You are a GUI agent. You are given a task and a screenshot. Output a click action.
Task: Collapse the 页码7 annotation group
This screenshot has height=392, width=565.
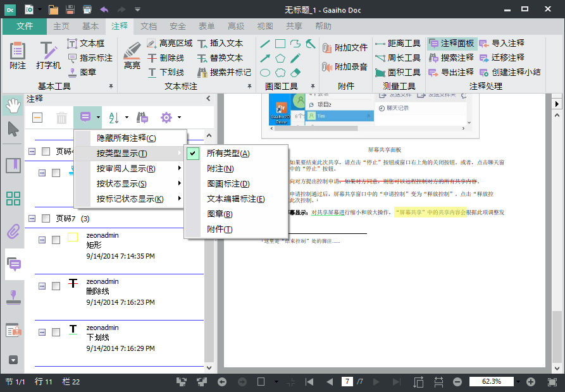32,219
